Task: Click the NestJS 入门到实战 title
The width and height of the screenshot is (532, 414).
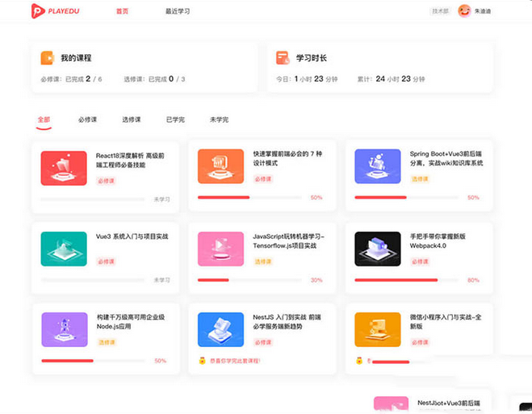Action: pos(287,322)
